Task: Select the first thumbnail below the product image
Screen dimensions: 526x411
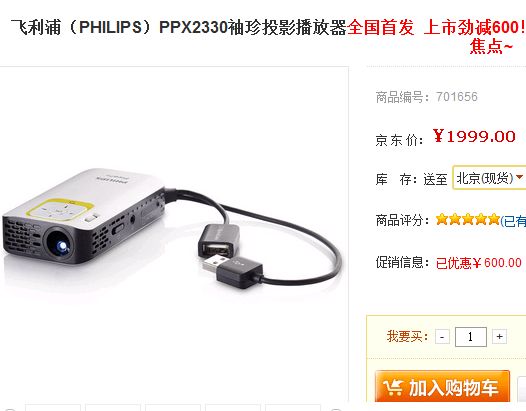Action: [53, 408]
